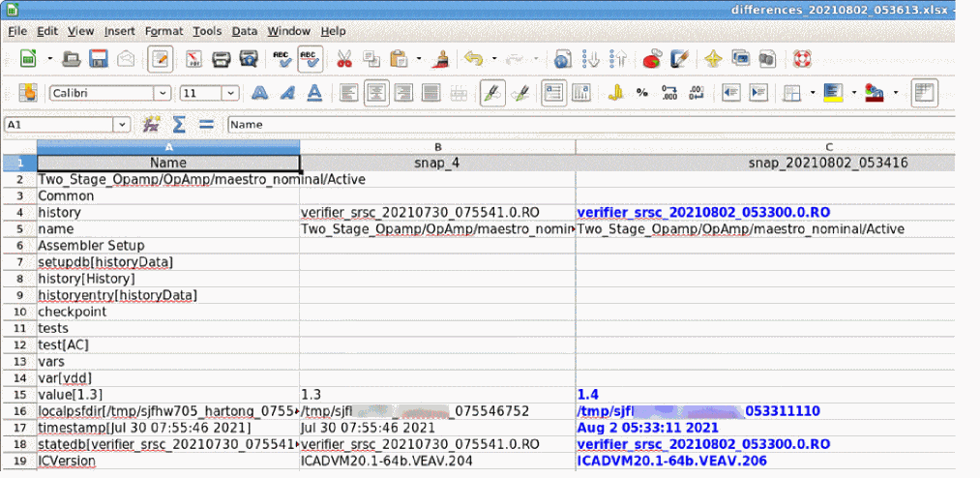Viewport: 980px width, 478px height.
Task: Sort ascending using the toolbar icon
Action: coord(588,59)
